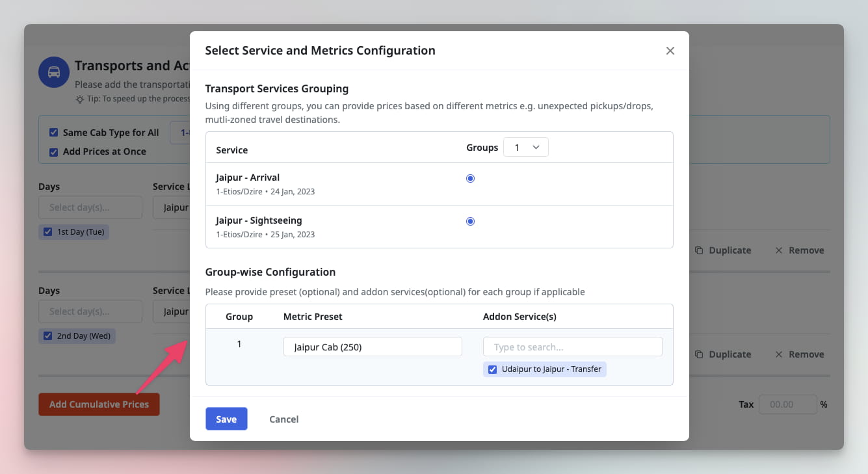Select the radio button for Jaipur - Sightseeing
Viewport: 868px width, 474px height.
tap(470, 221)
